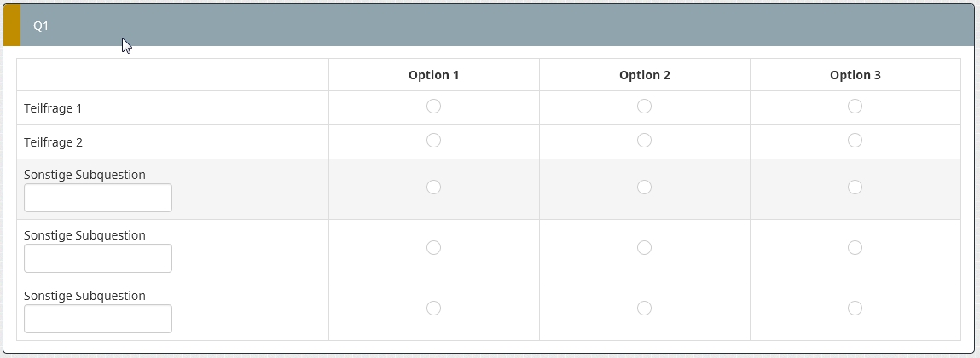Select Option 1 for Teilfrage 1
The height and width of the screenshot is (358, 980).
[x=433, y=107]
